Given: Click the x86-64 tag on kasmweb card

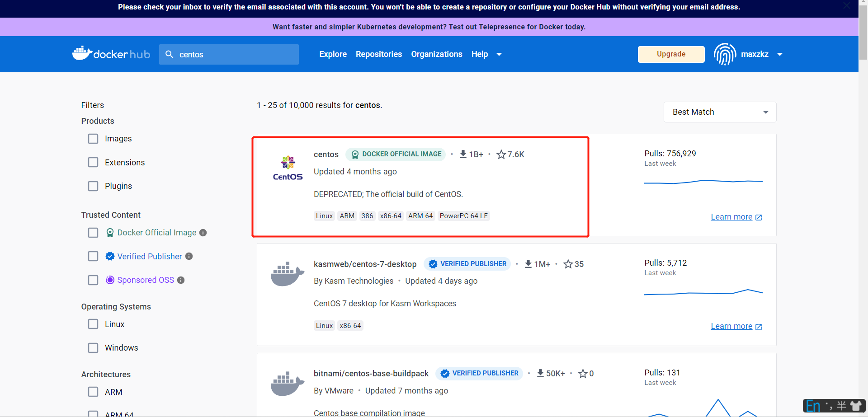Looking at the screenshot, I should tap(350, 325).
